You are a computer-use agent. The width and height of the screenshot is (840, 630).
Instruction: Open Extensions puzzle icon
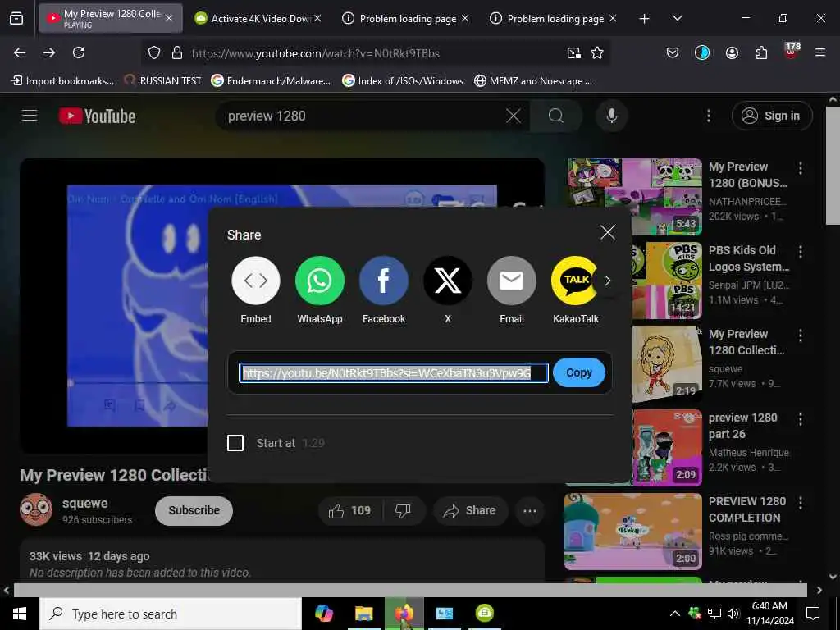click(x=761, y=52)
